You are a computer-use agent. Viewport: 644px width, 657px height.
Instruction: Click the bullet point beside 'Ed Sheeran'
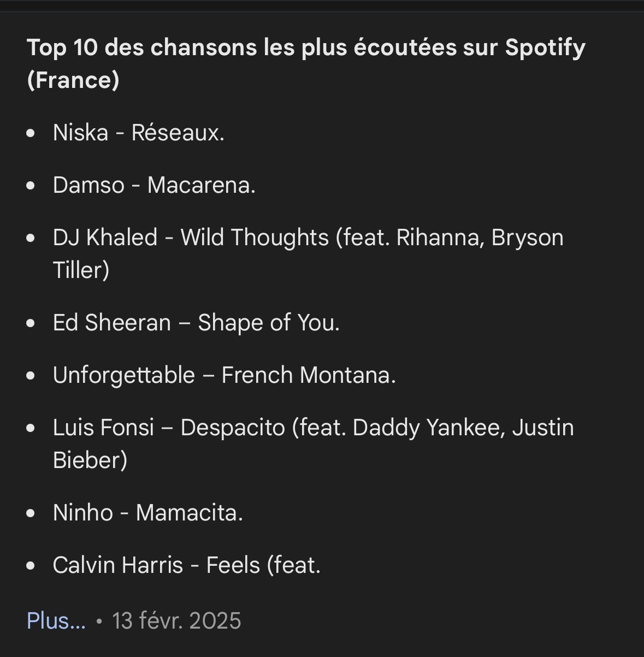pos(31,323)
